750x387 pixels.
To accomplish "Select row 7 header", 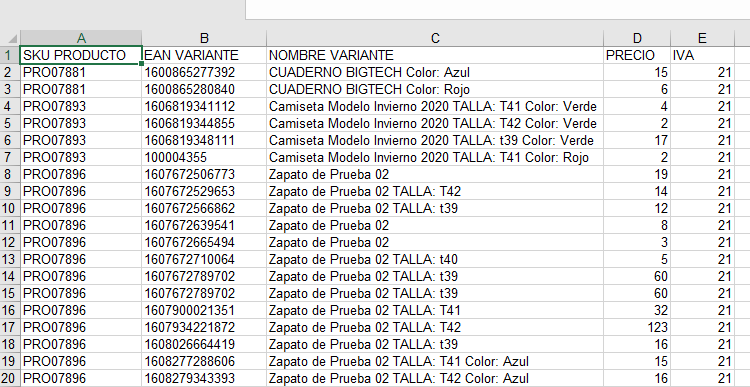I will tap(10, 157).
